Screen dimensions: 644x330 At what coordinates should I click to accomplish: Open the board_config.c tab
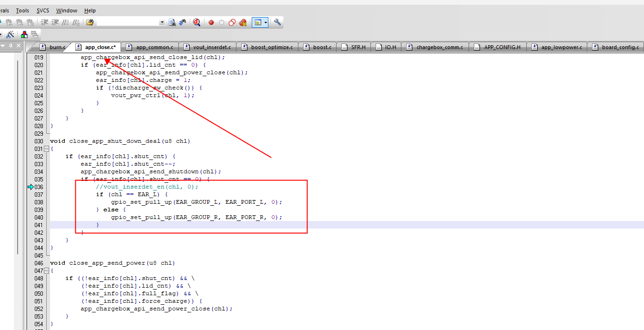pos(615,47)
